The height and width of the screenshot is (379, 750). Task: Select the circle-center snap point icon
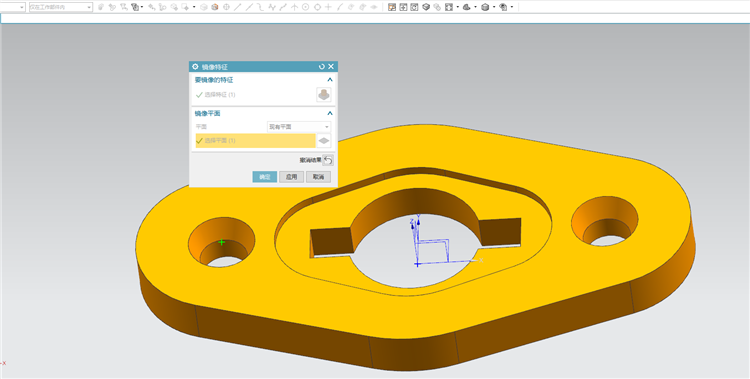coord(305,7)
